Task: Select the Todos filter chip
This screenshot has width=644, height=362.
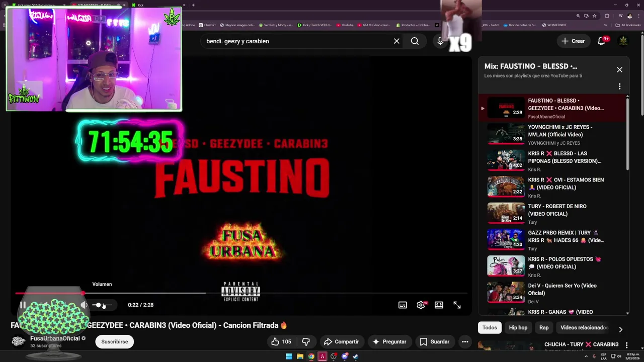Action: tap(490, 328)
